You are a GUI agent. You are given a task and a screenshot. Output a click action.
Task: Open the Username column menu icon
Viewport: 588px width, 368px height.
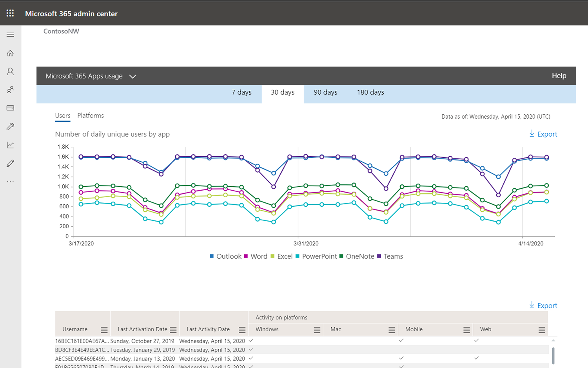point(104,330)
